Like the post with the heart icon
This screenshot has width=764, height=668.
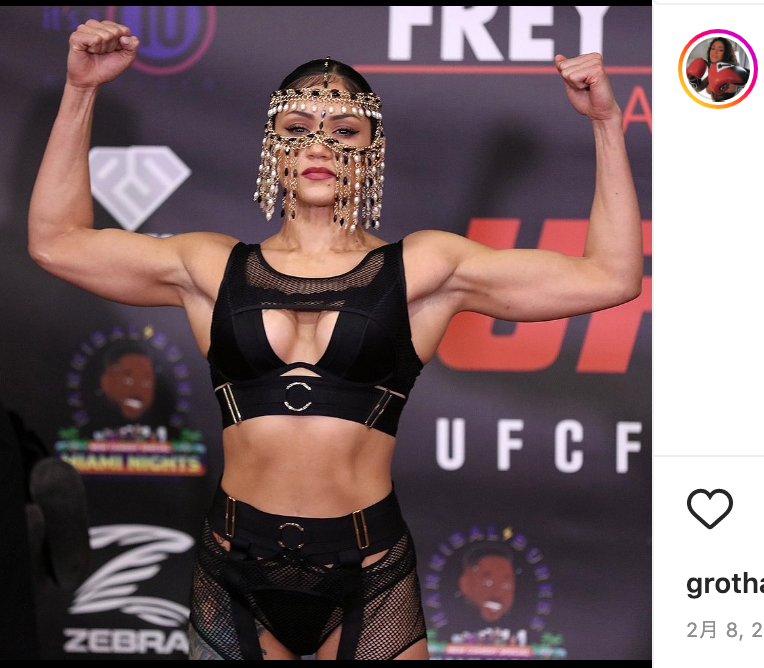[x=709, y=508]
